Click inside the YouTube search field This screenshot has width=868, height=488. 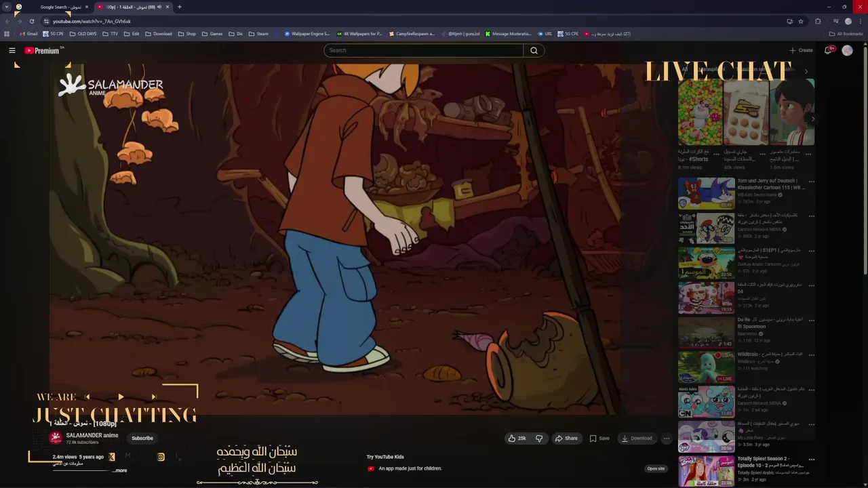(x=423, y=50)
